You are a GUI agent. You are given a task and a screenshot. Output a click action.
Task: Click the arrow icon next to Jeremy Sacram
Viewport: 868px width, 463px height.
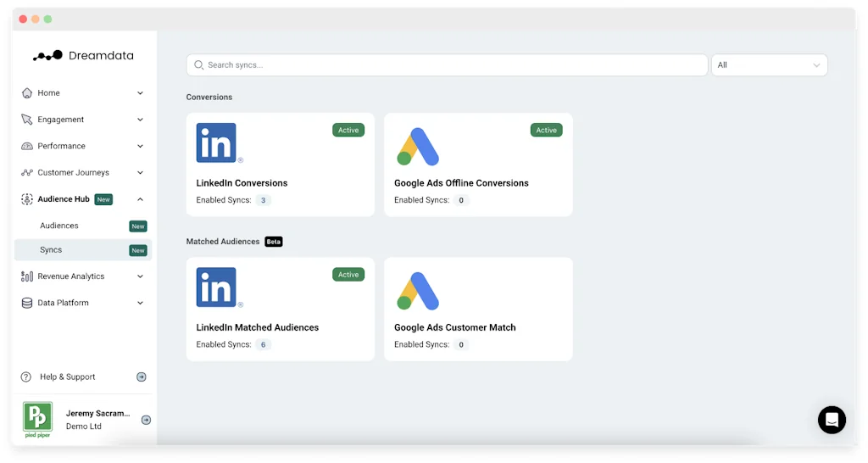coord(146,420)
